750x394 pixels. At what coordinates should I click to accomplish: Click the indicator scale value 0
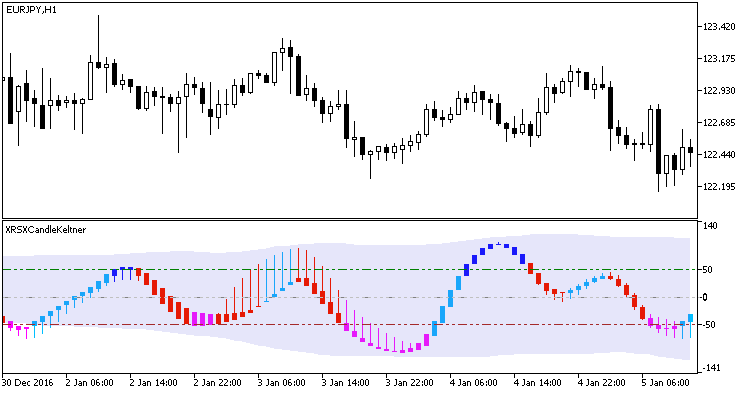(705, 297)
